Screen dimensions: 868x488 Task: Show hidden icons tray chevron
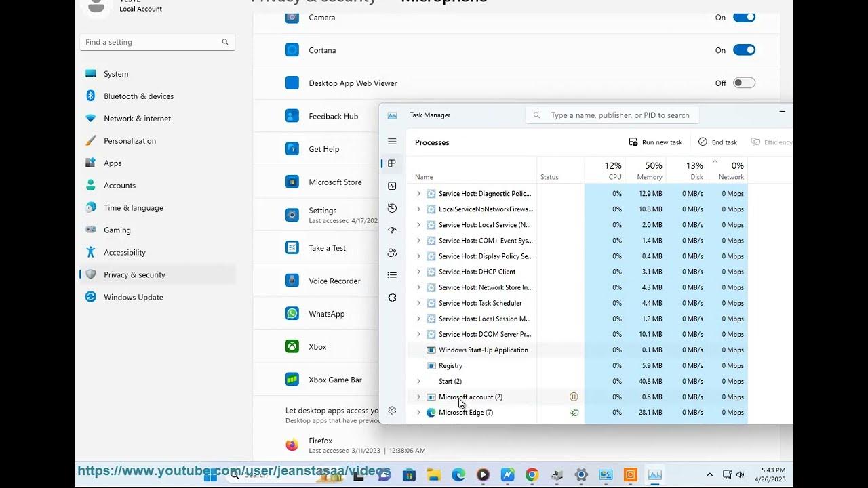(709, 475)
